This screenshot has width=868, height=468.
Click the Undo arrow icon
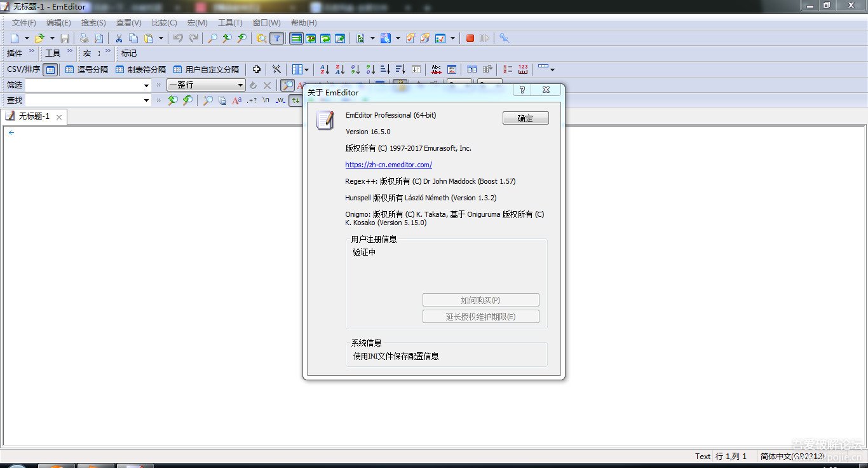pyautogui.click(x=179, y=38)
